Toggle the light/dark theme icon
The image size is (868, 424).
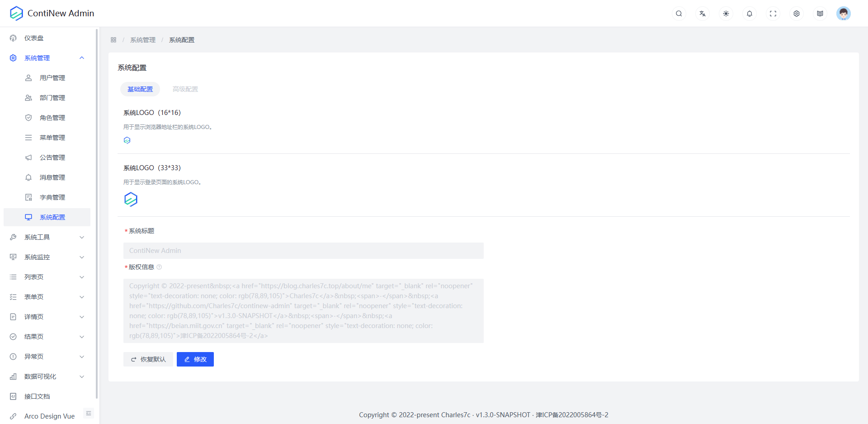coord(726,14)
